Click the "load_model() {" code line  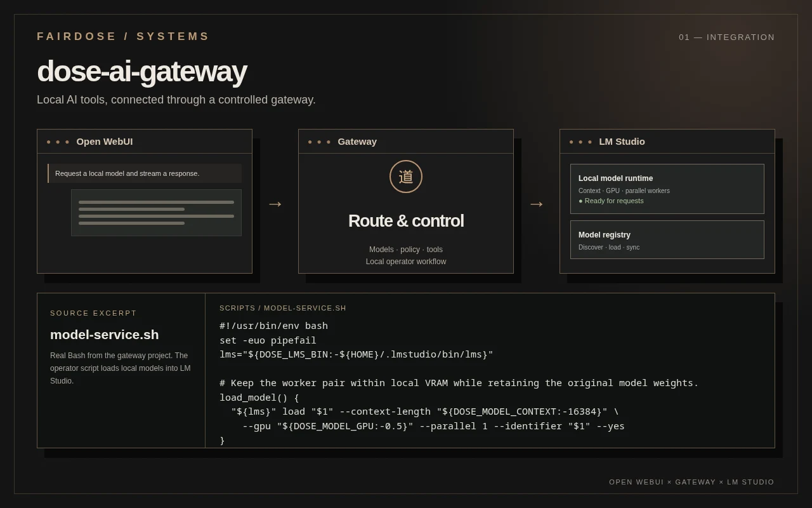tap(259, 398)
